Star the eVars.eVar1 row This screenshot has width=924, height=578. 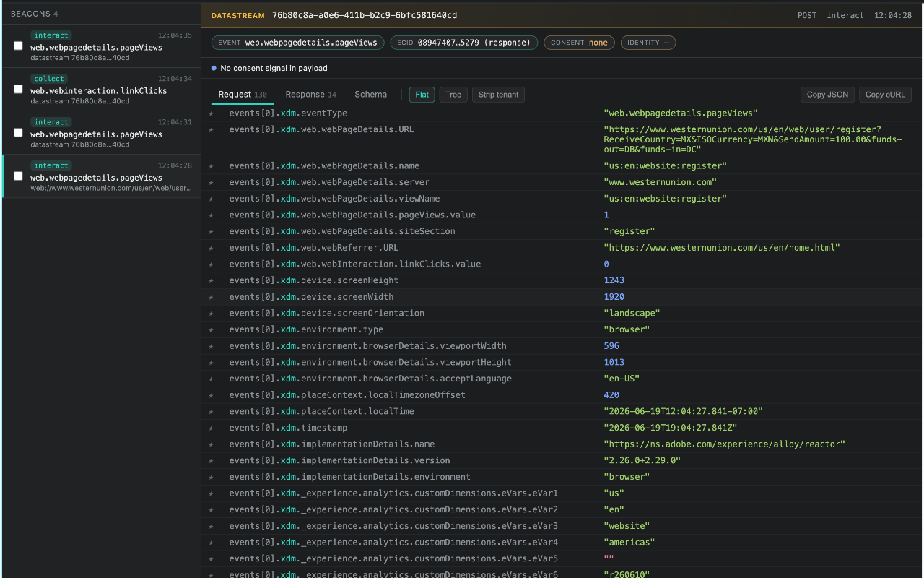pyautogui.click(x=212, y=493)
